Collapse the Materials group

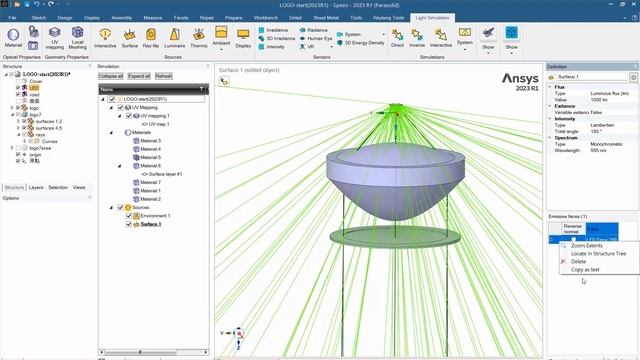click(x=111, y=132)
